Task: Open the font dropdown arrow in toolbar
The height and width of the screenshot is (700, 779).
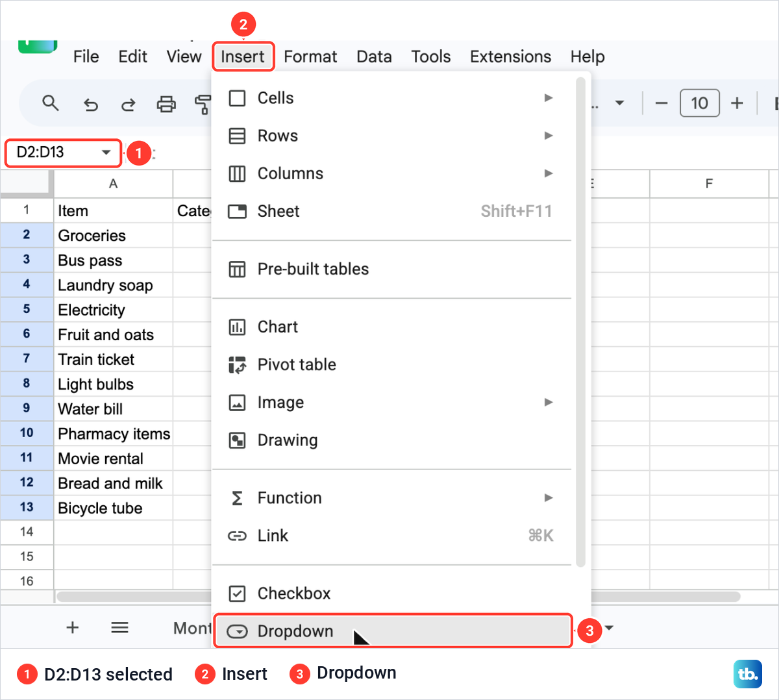Action: pyautogui.click(x=619, y=103)
